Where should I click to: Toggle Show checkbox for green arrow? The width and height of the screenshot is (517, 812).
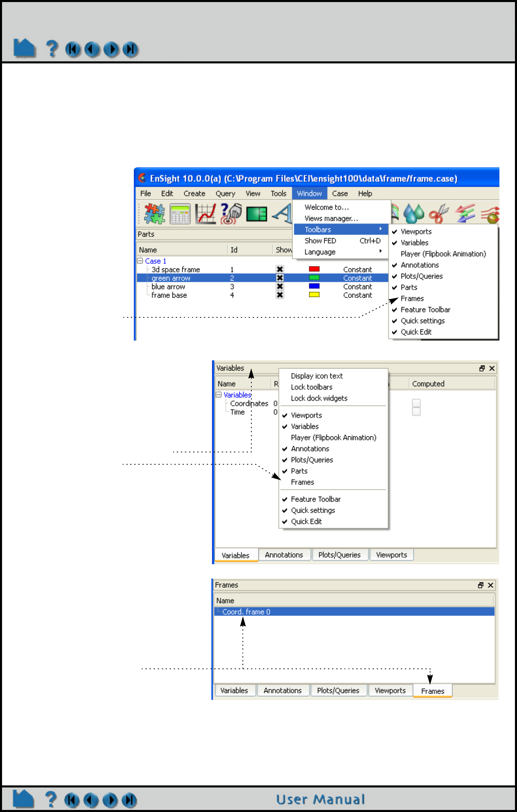[280, 278]
